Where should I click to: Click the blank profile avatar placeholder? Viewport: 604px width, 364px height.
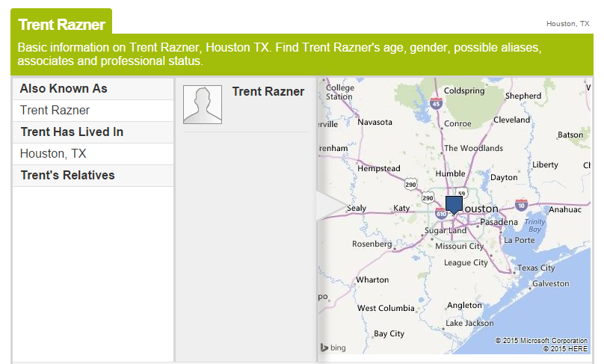pos(203,105)
